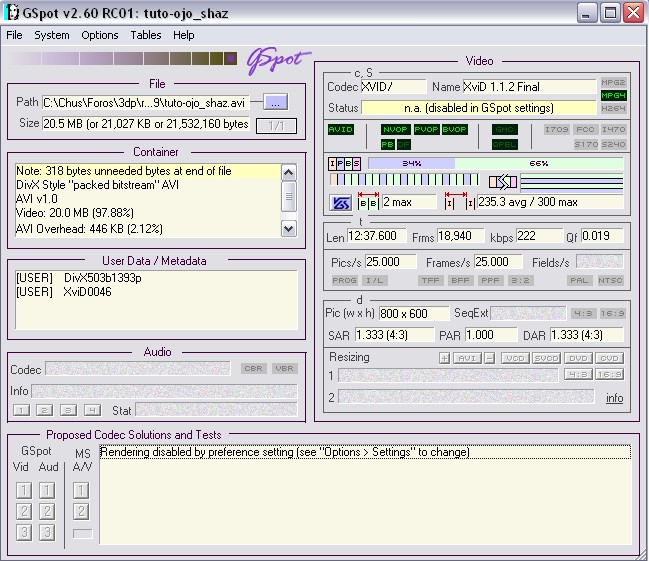This screenshot has width=649, height=561.
Task: Click the PVOP indicator icon
Action: point(426,130)
